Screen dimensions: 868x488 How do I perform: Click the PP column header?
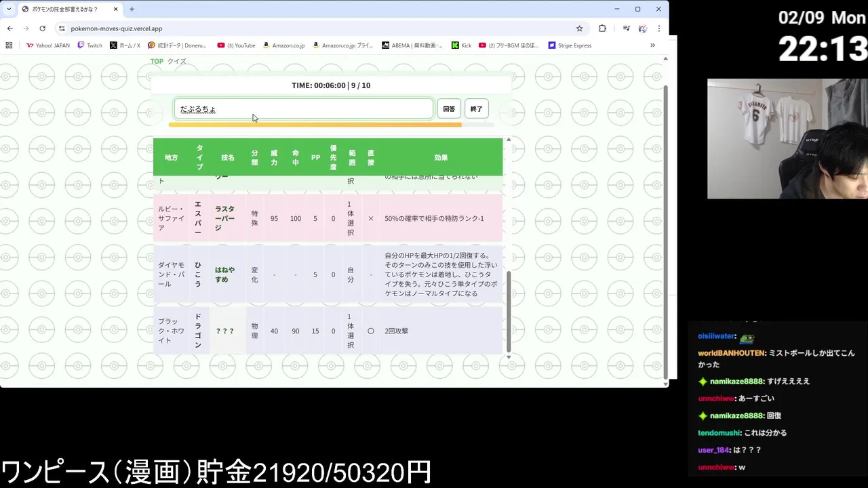coord(315,157)
